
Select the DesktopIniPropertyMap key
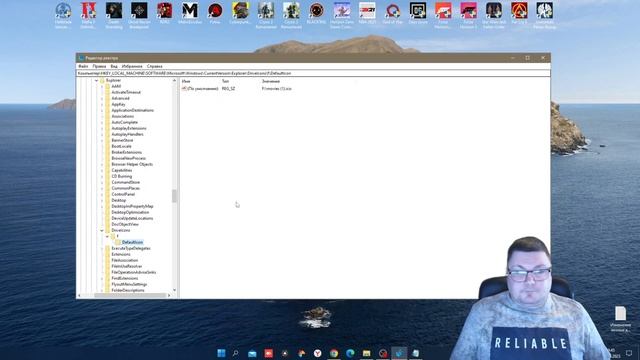(x=132, y=206)
